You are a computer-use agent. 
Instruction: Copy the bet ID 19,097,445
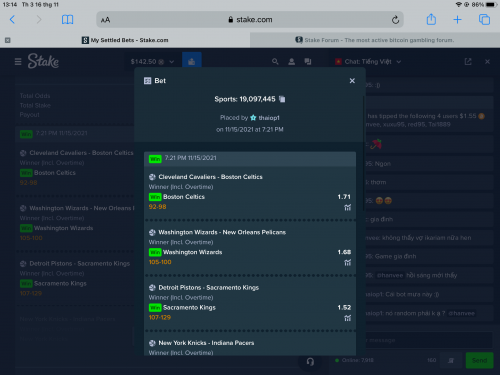(282, 99)
